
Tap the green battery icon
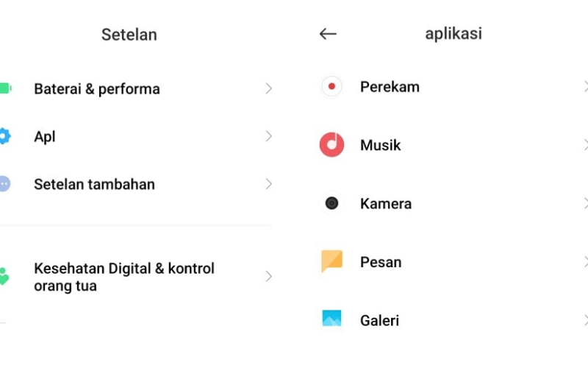[x=5, y=88]
